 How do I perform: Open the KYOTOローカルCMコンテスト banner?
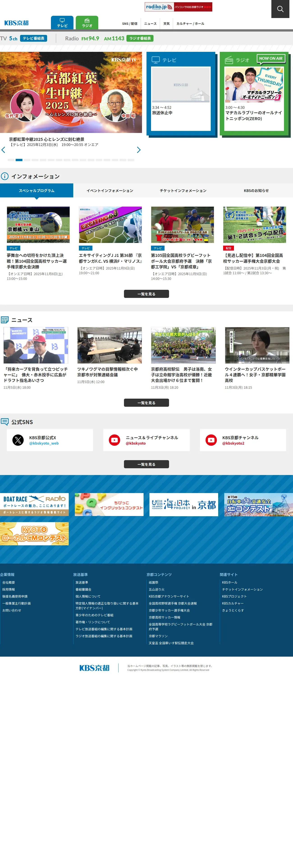pyautogui.click(x=34, y=534)
